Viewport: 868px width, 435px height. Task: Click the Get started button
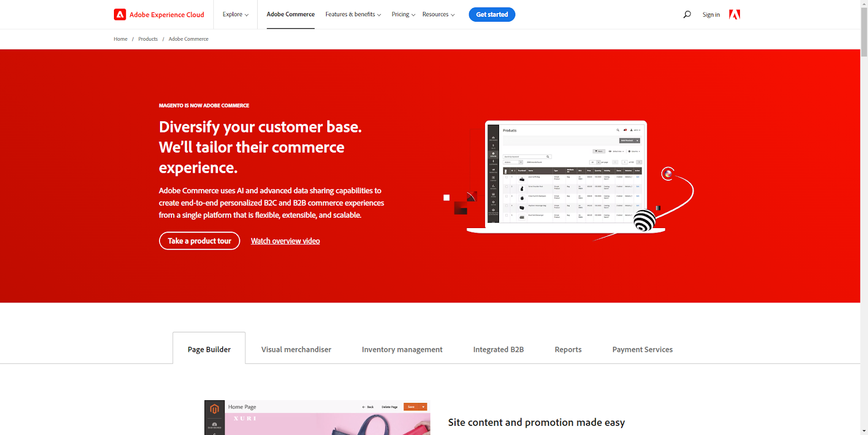pos(492,15)
